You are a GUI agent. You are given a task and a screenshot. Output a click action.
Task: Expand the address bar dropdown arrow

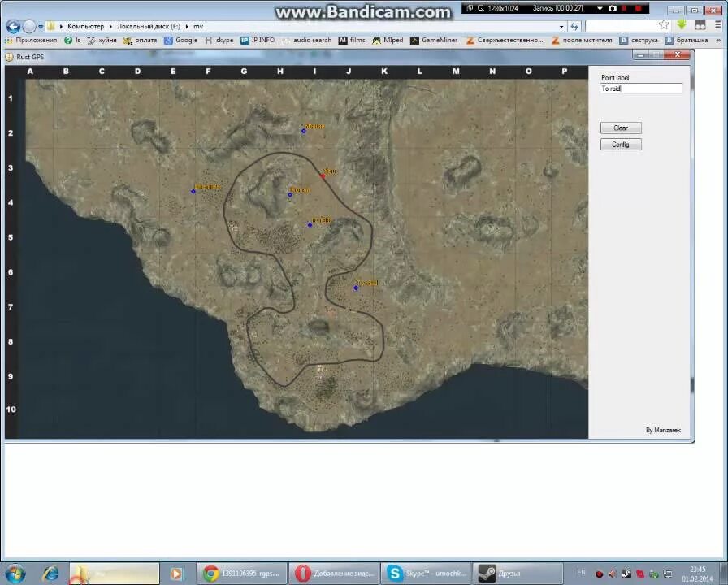tap(561, 27)
